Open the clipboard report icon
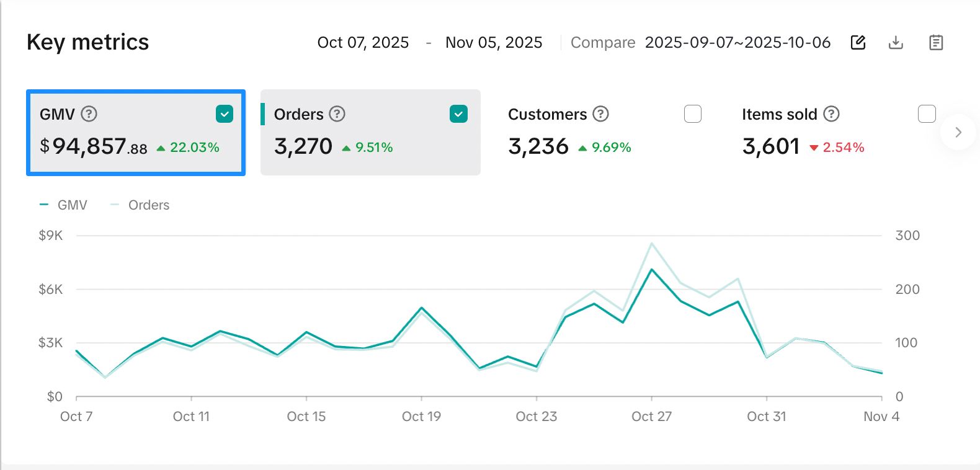This screenshot has height=470, width=980. pyautogui.click(x=936, y=42)
